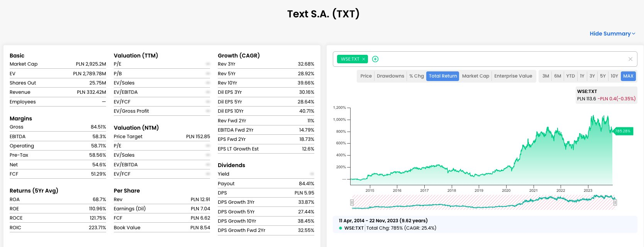Viewport: 644px width, 247px height.
Task: Collapse the Hide Summary chevron
Action: (634, 34)
